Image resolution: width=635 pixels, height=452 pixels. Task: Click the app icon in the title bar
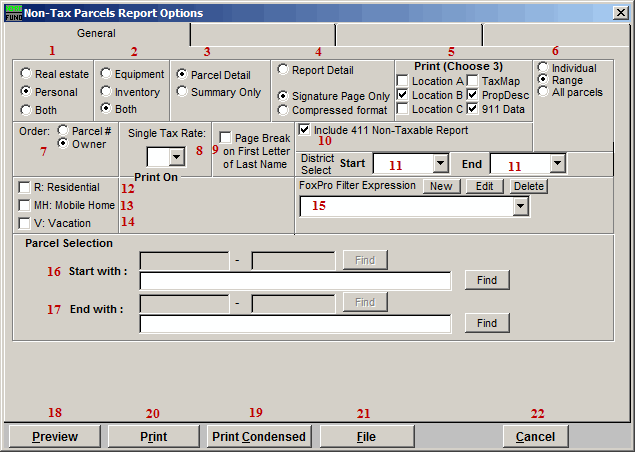coord(12,13)
